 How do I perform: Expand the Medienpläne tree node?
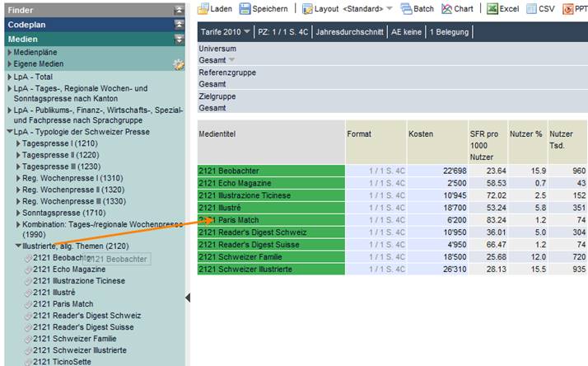click(10, 52)
